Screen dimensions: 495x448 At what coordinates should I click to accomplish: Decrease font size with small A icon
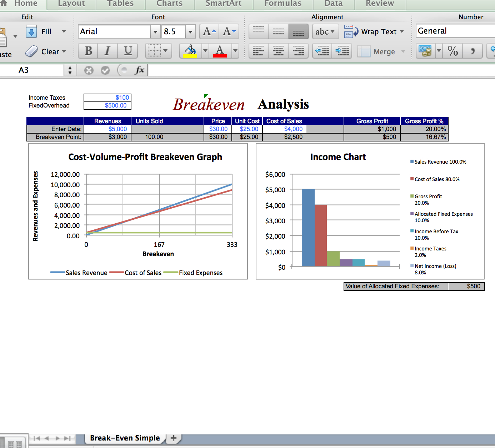click(229, 31)
